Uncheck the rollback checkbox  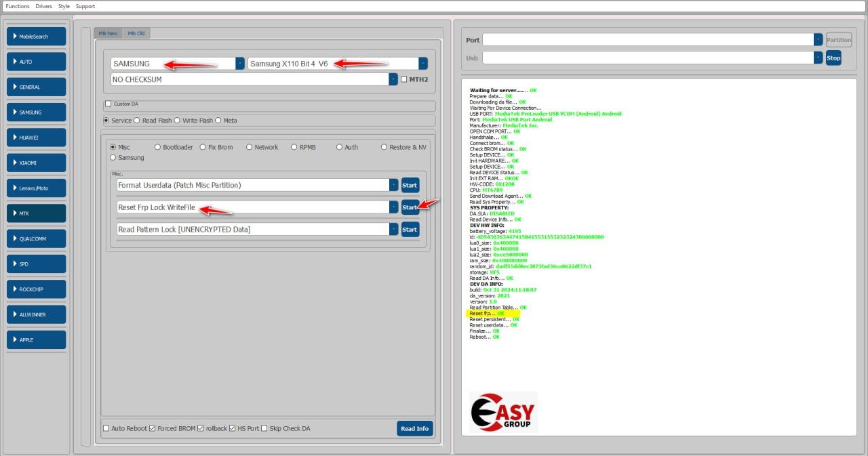click(x=200, y=428)
